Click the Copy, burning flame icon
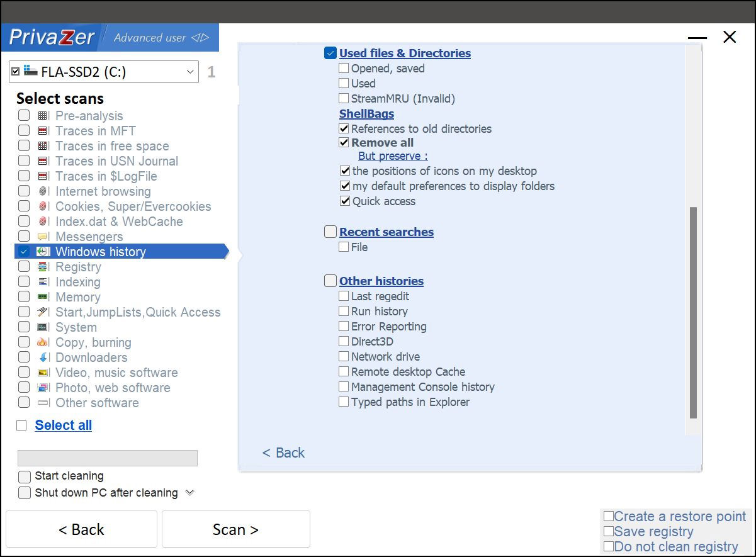The image size is (756, 557). pos(43,342)
